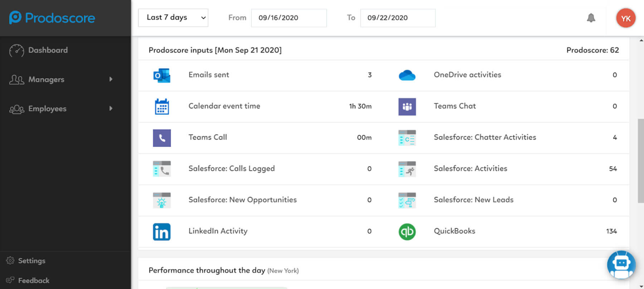Open Feedback from sidebar
This screenshot has width=644, height=289.
34,280
